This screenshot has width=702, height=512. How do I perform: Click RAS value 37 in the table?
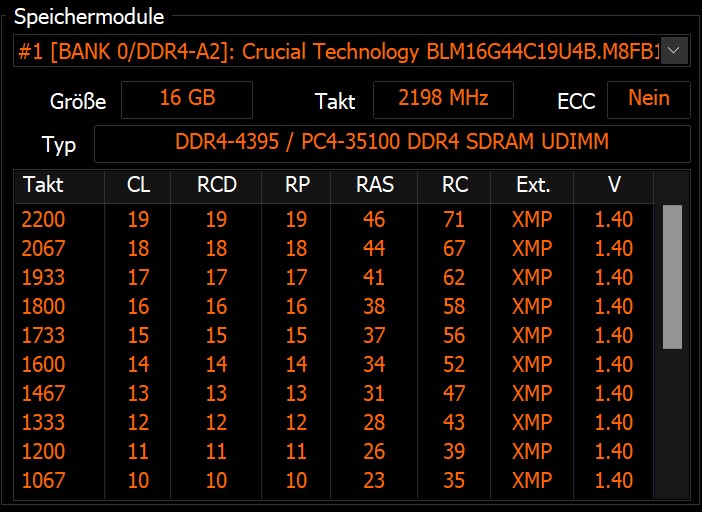pyautogui.click(x=374, y=335)
